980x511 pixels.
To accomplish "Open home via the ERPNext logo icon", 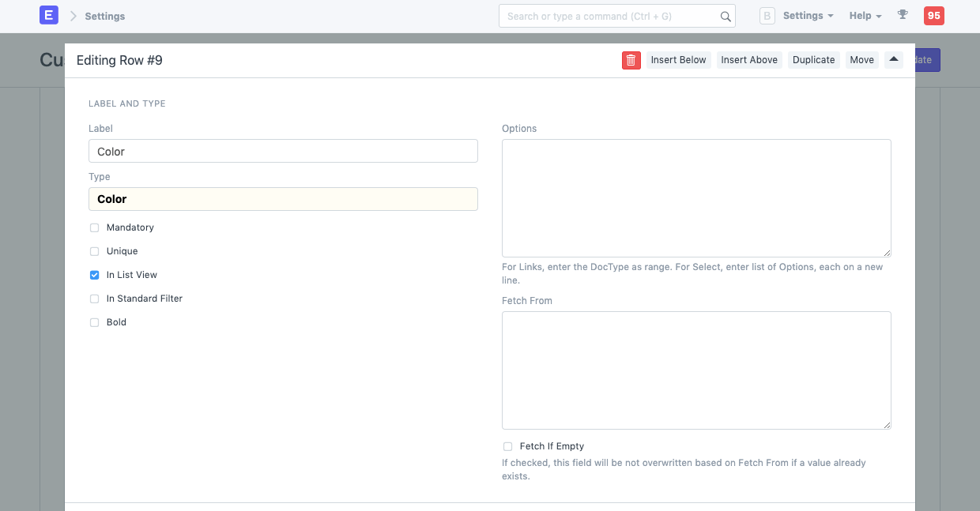I will pyautogui.click(x=49, y=15).
